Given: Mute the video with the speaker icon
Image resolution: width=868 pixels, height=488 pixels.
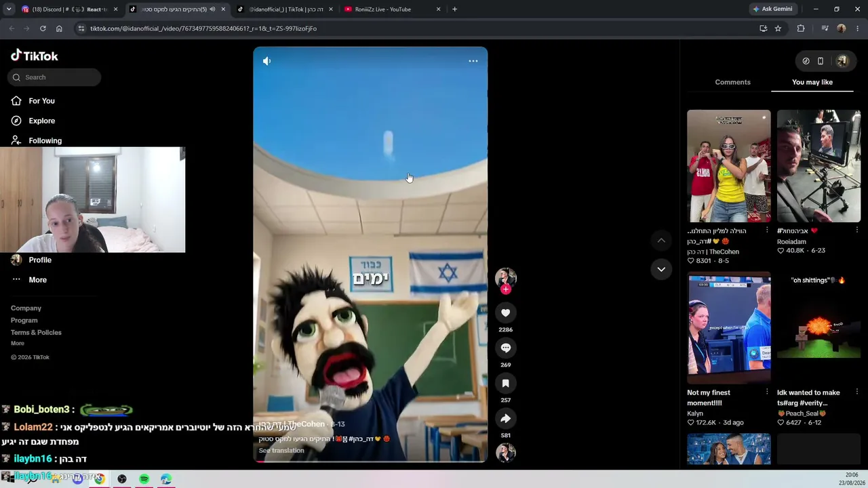Looking at the screenshot, I should click(267, 61).
